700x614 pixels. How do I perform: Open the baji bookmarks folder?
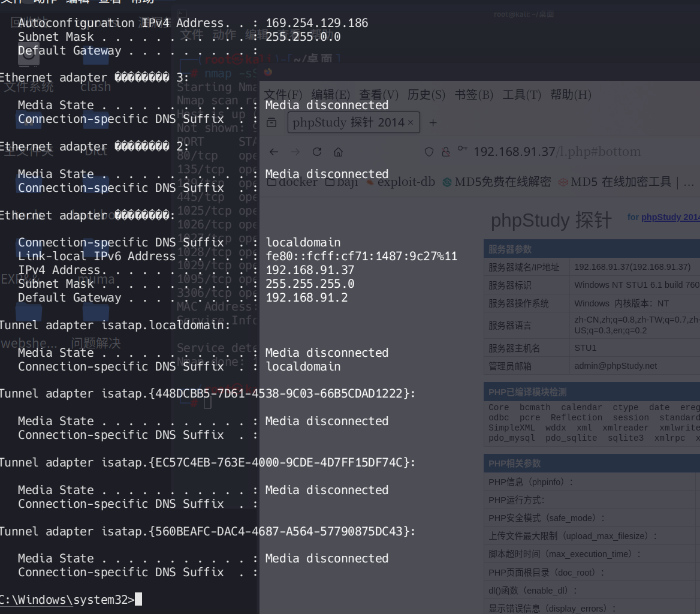click(x=342, y=182)
